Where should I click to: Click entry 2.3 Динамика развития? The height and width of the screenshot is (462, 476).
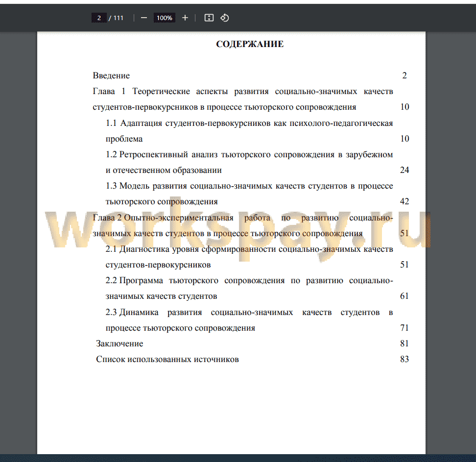pos(249,312)
